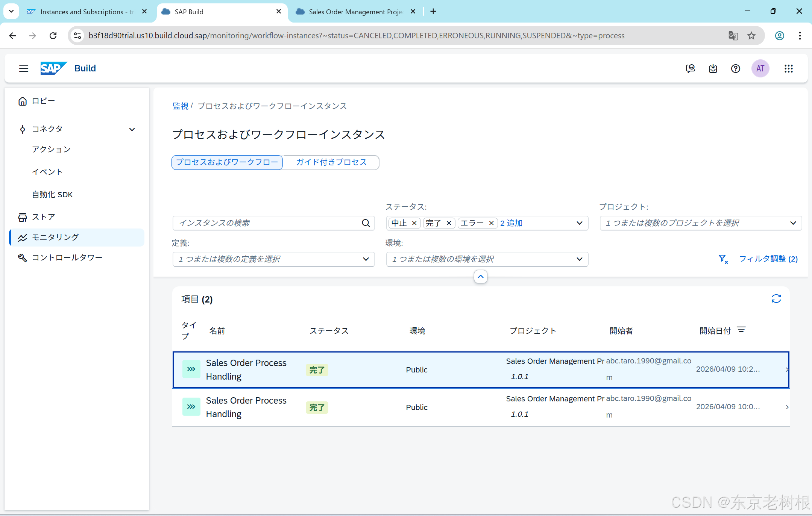Open the notifications download icon
The image size is (812, 516).
(713, 68)
